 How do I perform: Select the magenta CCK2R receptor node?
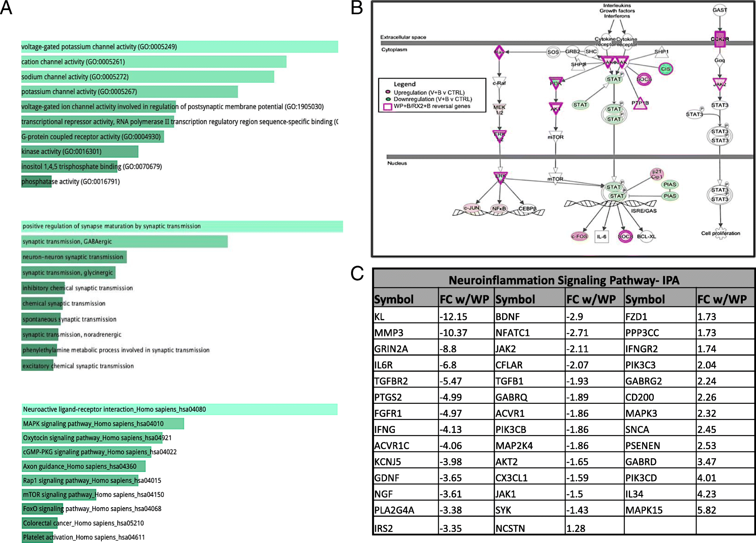(720, 39)
